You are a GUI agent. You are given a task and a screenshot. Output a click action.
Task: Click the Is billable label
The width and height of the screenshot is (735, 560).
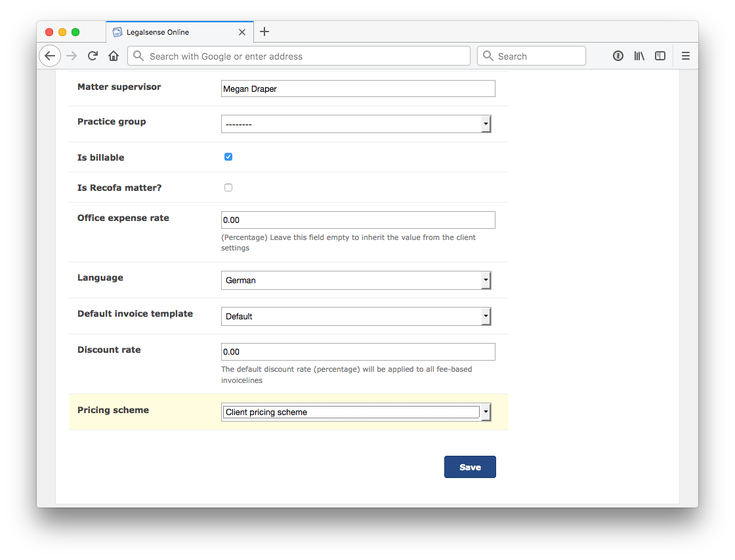(101, 157)
